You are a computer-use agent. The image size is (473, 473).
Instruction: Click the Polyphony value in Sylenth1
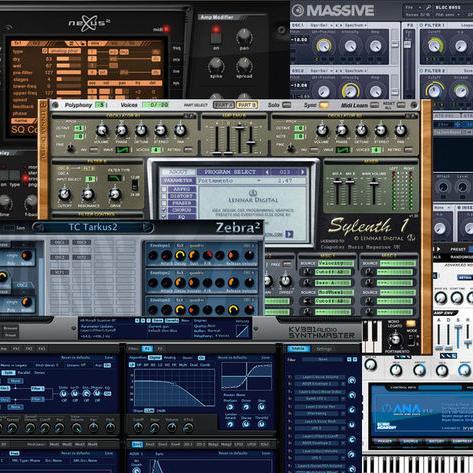click(101, 105)
